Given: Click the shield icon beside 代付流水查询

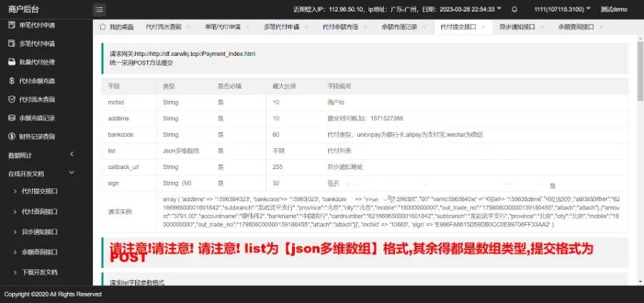Looking at the screenshot, I should click(x=12, y=100).
